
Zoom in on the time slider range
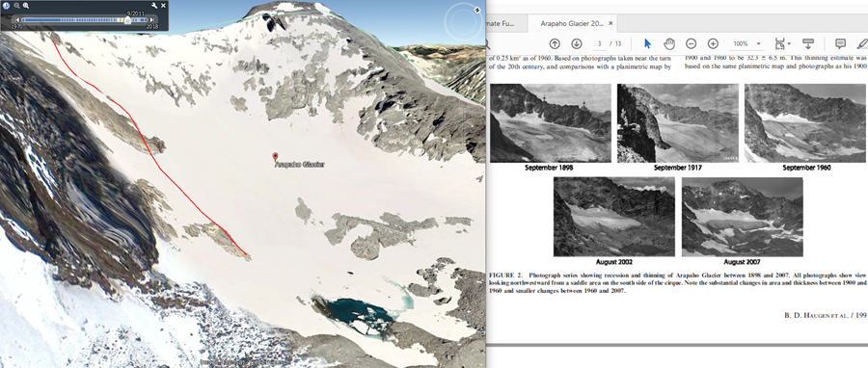[x=25, y=6]
